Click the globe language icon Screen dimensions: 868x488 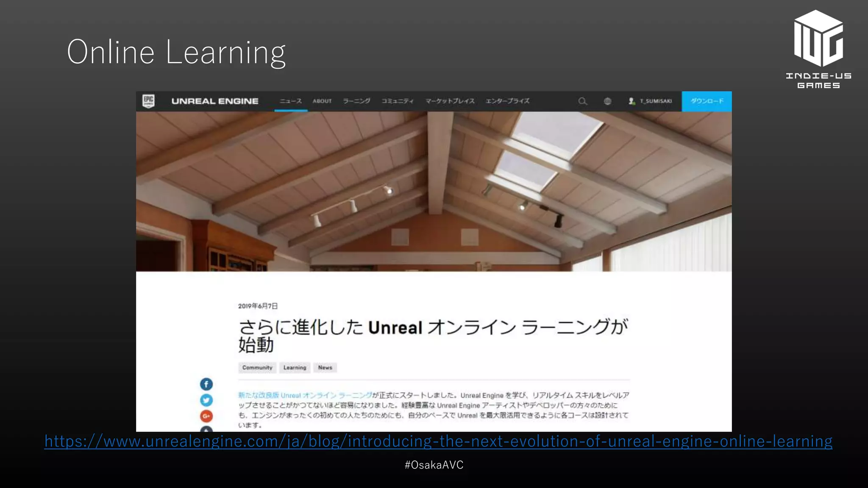point(607,101)
